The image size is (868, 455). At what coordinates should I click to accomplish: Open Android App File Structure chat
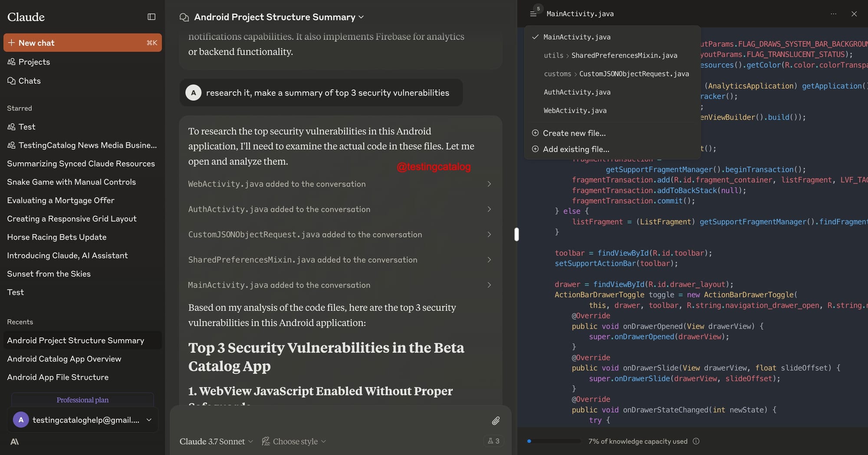click(x=58, y=377)
